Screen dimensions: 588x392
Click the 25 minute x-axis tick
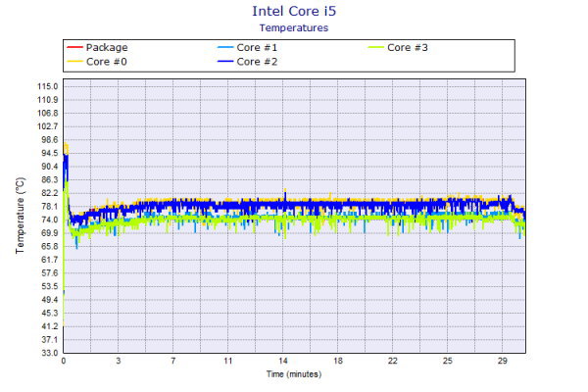[448, 362]
